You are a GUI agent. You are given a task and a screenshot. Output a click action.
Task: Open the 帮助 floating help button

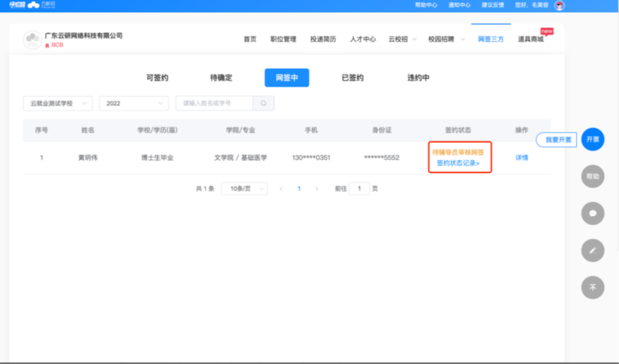pos(593,177)
